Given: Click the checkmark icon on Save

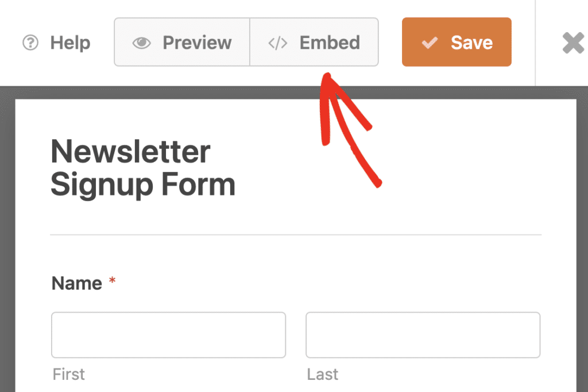Looking at the screenshot, I should (x=430, y=43).
